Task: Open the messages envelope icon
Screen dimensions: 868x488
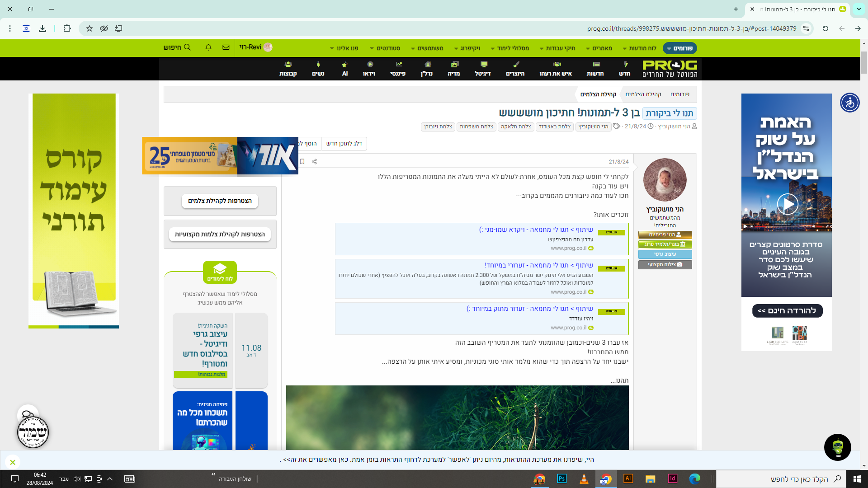Action: pos(226,47)
